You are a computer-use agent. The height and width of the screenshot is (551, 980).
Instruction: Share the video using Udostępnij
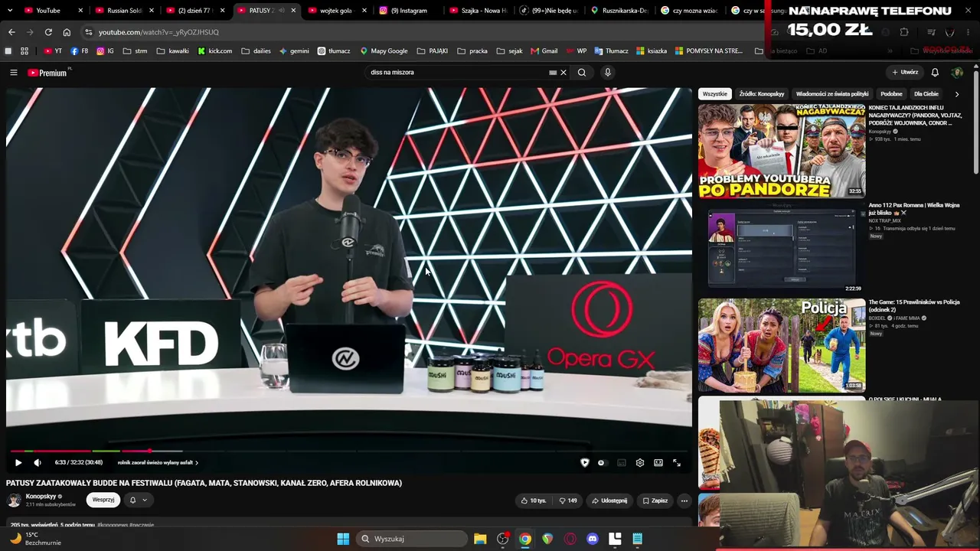coord(609,500)
